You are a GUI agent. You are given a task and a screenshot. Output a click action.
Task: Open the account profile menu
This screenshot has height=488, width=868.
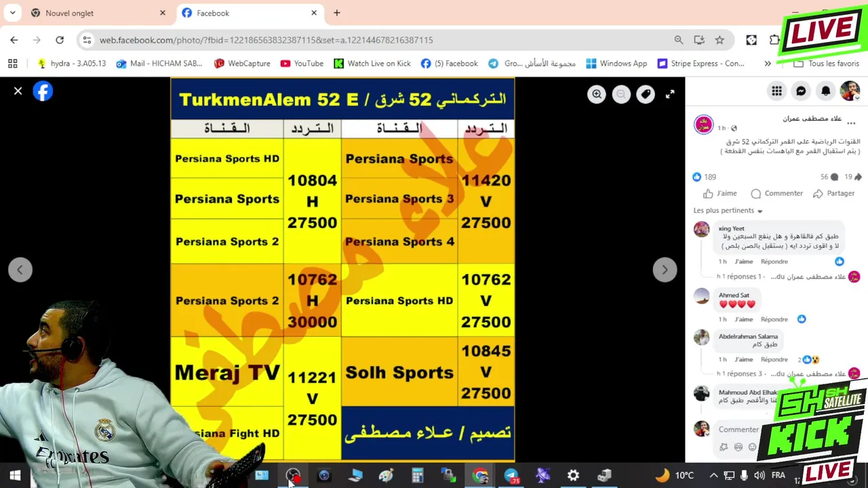click(x=850, y=91)
